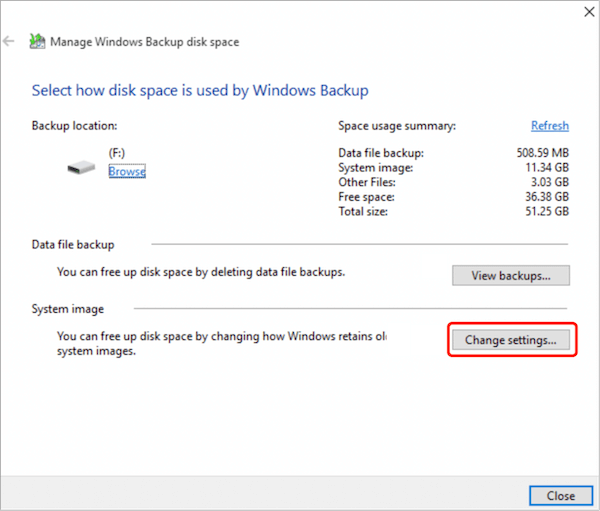The width and height of the screenshot is (600, 511).
Task: Click the "Space usage summary:" label
Action: (397, 126)
